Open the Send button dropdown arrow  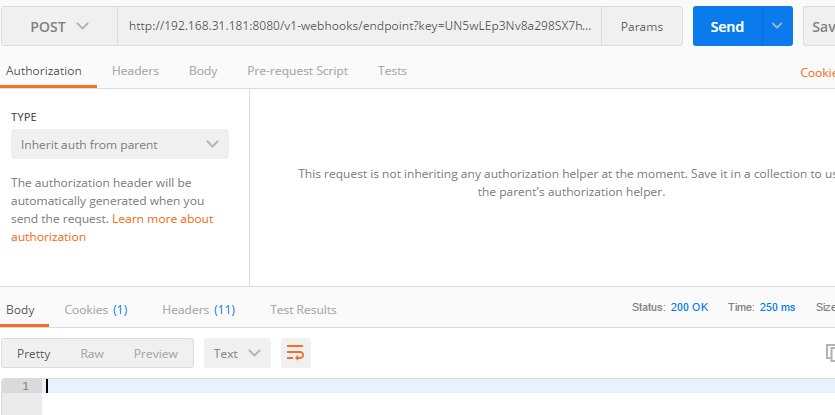pos(777,27)
